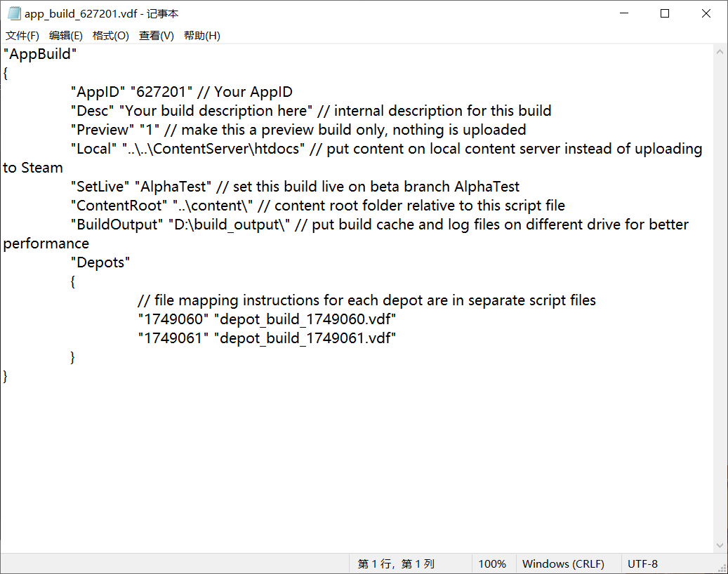Click the "D:\build_output\" path text
Viewport: 728px width, 574px height.
click(230, 225)
